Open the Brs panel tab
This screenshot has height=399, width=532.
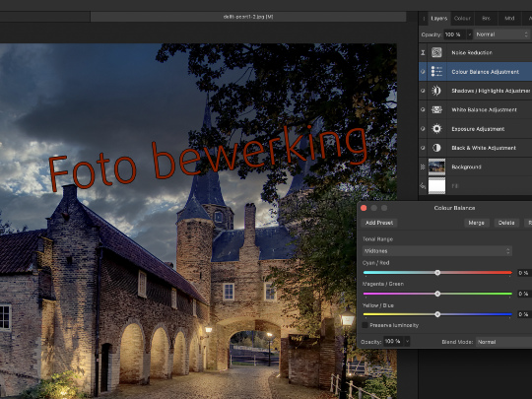tap(486, 19)
